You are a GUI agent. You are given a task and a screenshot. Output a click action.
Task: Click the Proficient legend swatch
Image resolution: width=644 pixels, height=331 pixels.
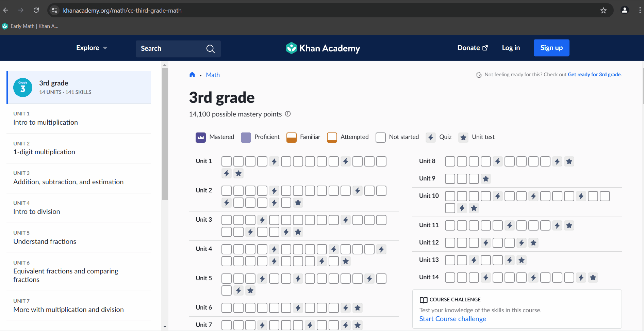[x=246, y=138]
